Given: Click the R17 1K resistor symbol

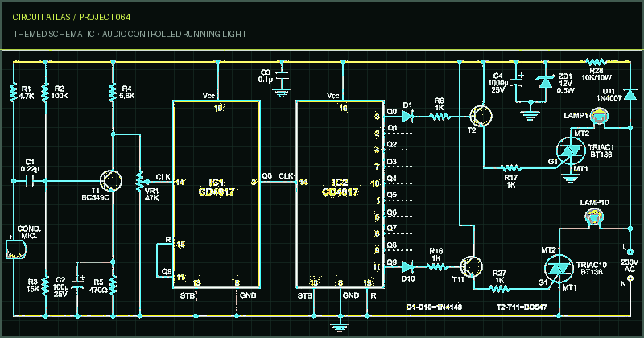Looking at the screenshot, I should pyautogui.click(x=510, y=168).
